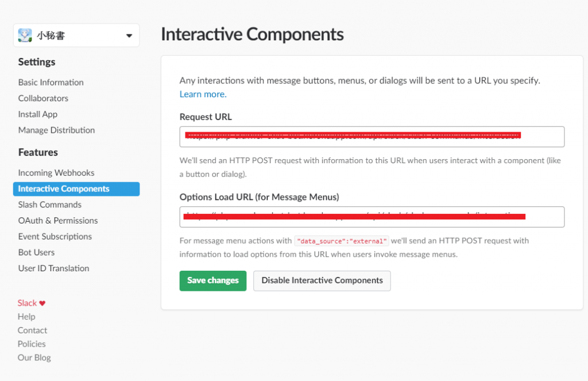The width and height of the screenshot is (588, 381).
Task: Click the 小秘書 app avatar icon
Action: pyautogui.click(x=25, y=36)
